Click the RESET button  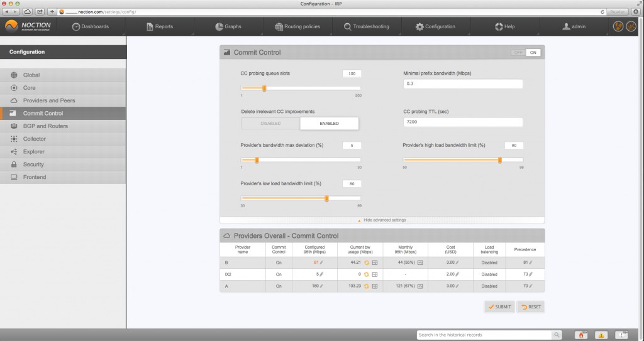pyautogui.click(x=530, y=307)
